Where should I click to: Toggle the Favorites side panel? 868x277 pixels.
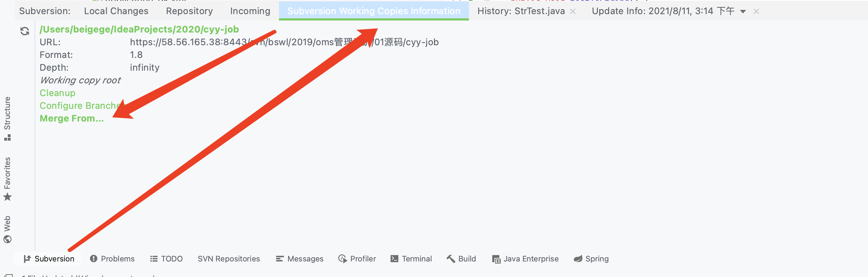[x=7, y=179]
